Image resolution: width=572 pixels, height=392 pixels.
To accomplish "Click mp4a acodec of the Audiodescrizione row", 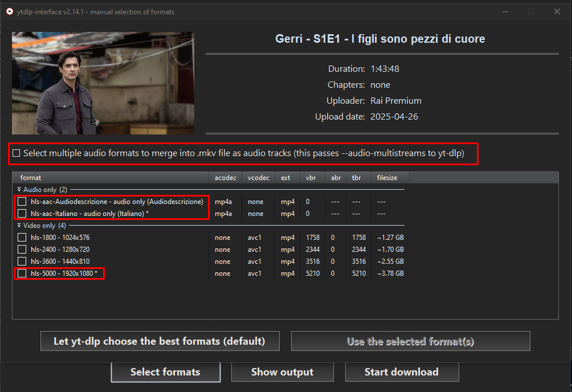I will (x=223, y=202).
